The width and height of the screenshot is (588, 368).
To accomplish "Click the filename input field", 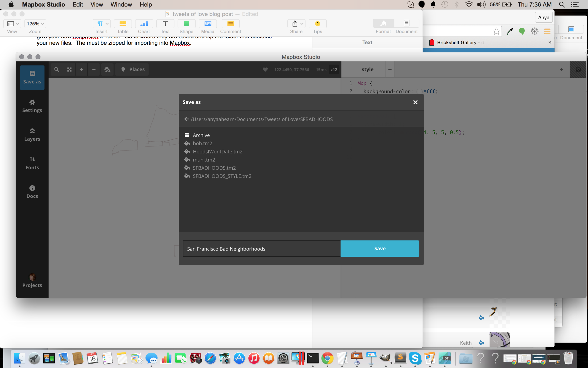I will pos(262,248).
